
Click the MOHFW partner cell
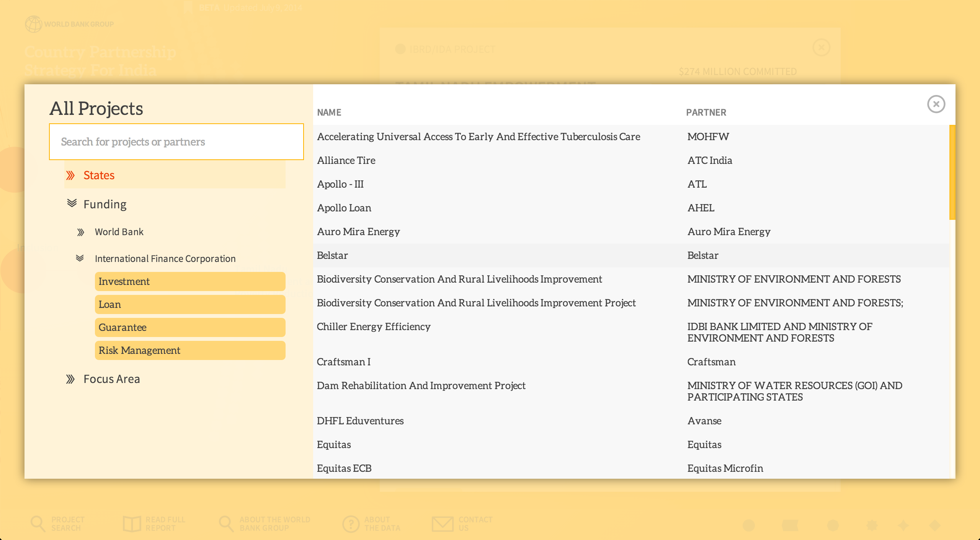pyautogui.click(x=708, y=137)
